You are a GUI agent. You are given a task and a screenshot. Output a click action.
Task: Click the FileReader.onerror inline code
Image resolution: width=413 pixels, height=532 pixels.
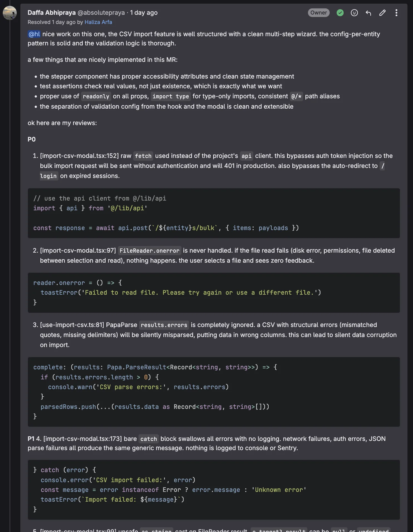point(149,251)
